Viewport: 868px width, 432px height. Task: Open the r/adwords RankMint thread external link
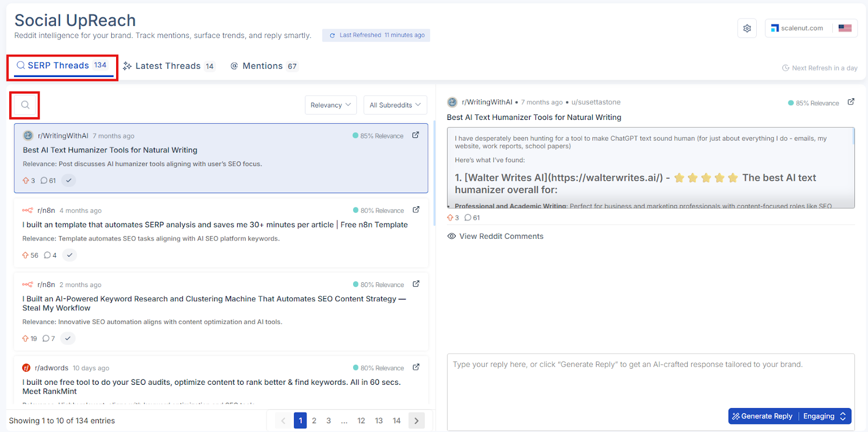[x=416, y=367]
